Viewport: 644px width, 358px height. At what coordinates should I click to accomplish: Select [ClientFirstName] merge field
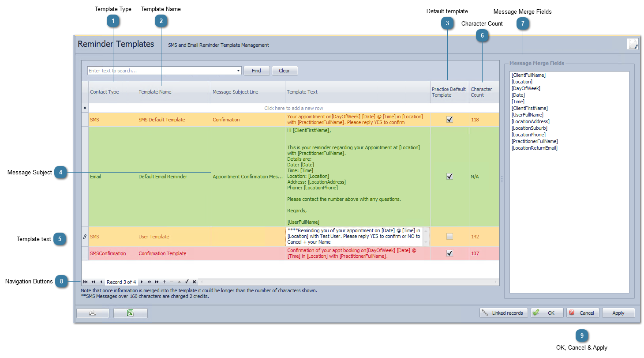coord(529,108)
